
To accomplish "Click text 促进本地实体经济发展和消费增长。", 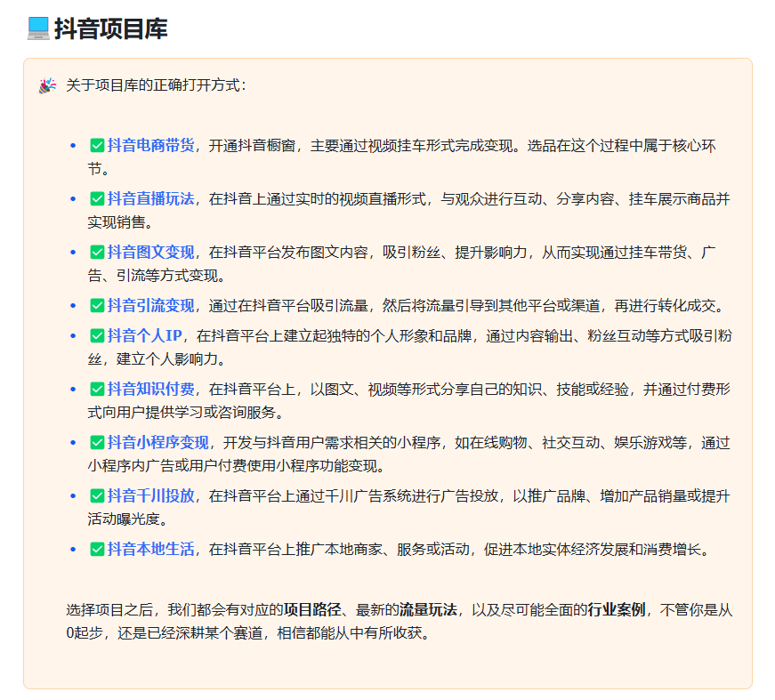I will [598, 549].
